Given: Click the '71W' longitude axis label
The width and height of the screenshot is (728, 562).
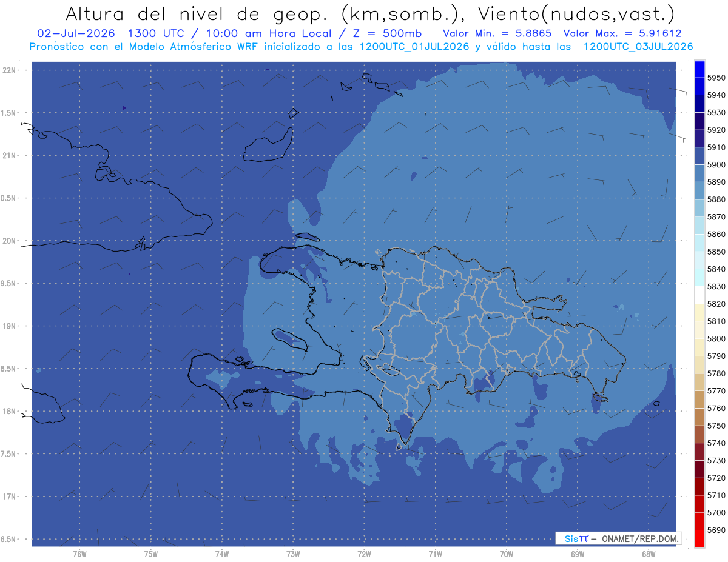Looking at the screenshot, I should (435, 554).
